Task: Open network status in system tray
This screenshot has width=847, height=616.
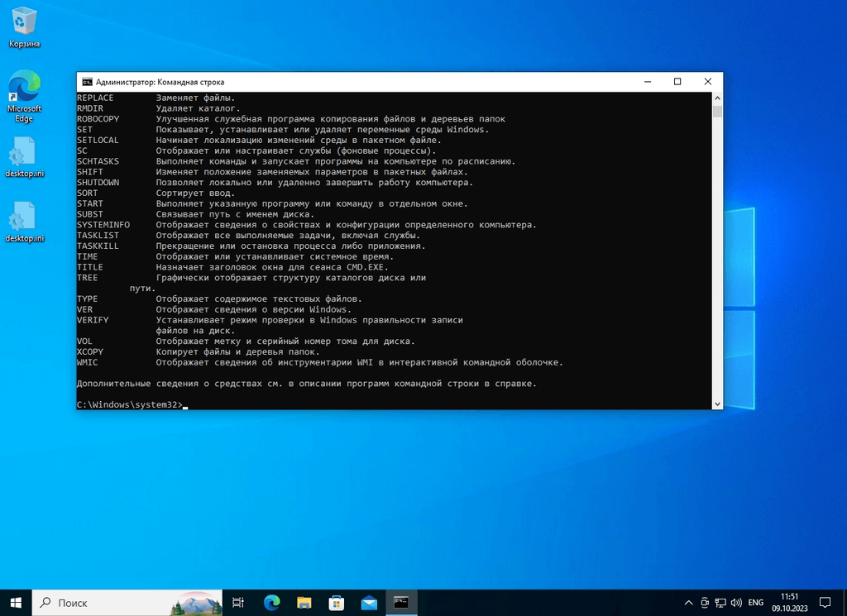Action: (720, 603)
